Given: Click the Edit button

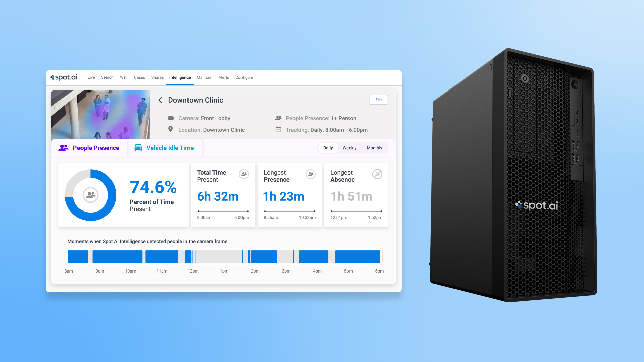Looking at the screenshot, I should (x=378, y=100).
